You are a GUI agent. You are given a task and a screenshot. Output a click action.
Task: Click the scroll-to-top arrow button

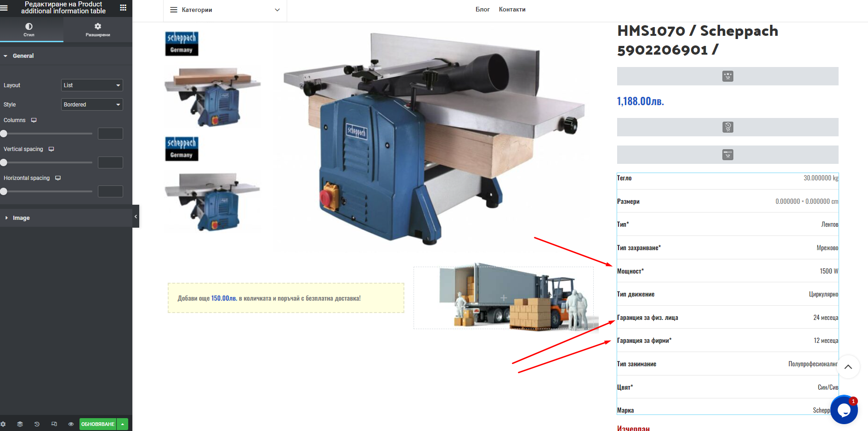pyautogui.click(x=848, y=367)
